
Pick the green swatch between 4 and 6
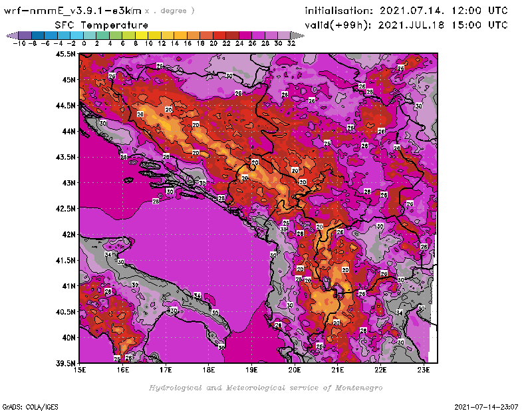116,35
